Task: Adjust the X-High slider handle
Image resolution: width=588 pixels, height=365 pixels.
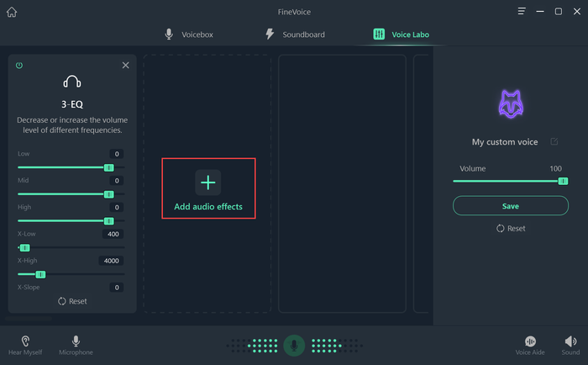Action: (x=40, y=274)
